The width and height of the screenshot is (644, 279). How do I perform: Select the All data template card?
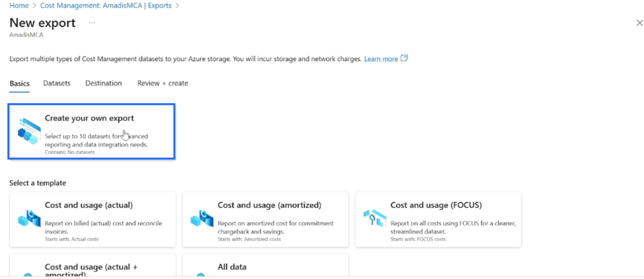pyautogui.click(x=265, y=267)
